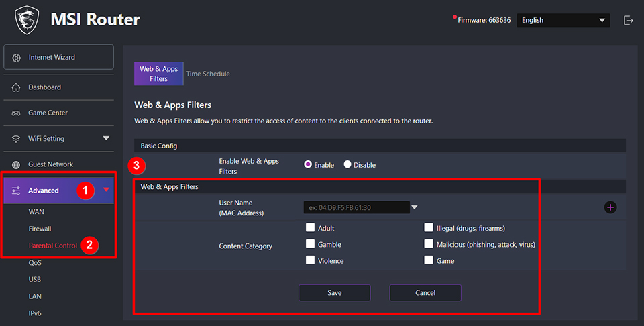Click the User Name (MAC Address) label

pos(241,208)
